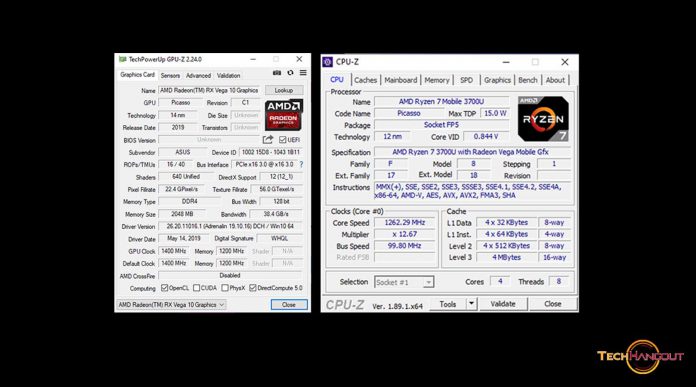This screenshot has height=387, width=696.
Task: Click the AMD Radeon Graphics logo
Action: coord(284,115)
